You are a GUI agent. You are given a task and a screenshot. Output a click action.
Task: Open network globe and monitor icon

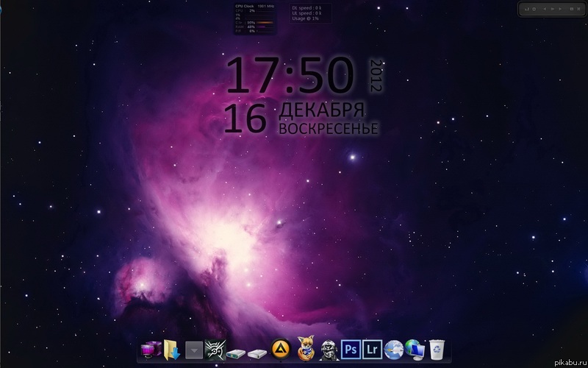click(415, 350)
